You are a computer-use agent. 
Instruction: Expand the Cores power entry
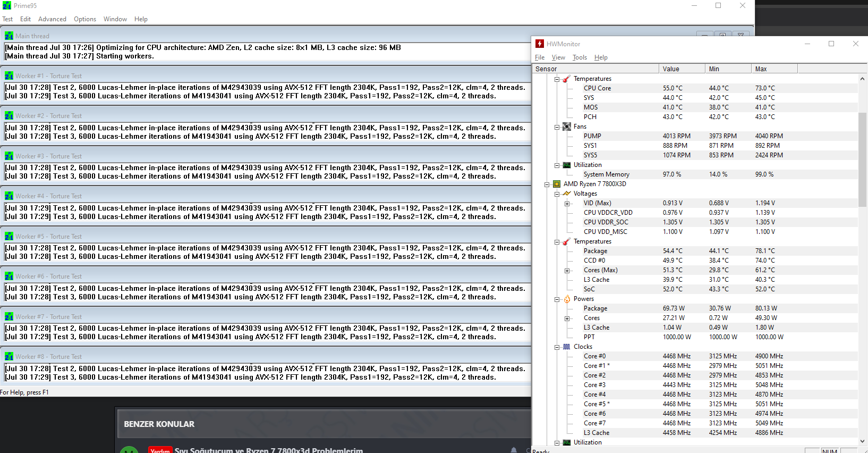click(567, 318)
